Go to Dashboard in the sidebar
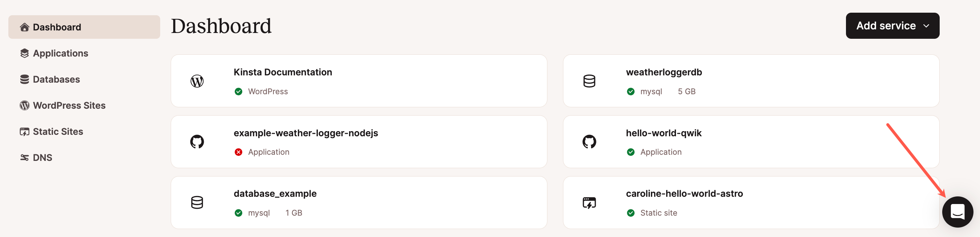The height and width of the screenshot is (237, 980). click(x=57, y=27)
